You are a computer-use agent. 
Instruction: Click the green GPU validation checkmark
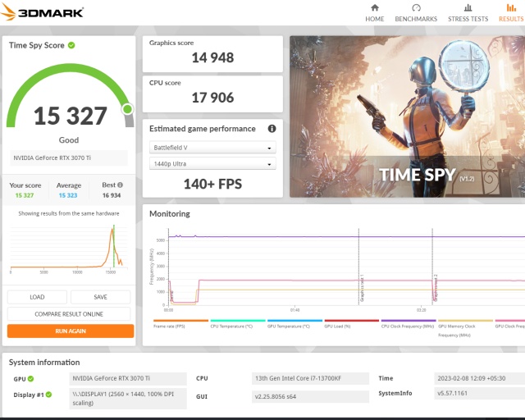point(31,379)
